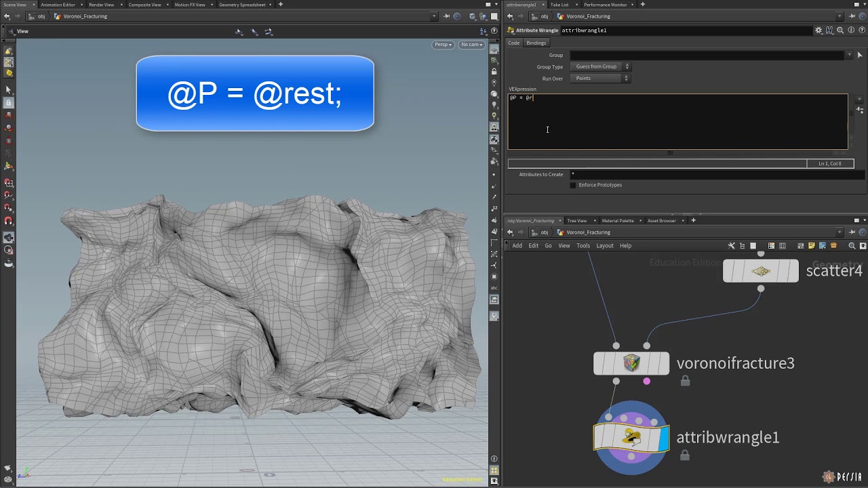Viewport: 868px width, 488px height.
Task: Open the Layout menu in network editor
Action: (604, 245)
